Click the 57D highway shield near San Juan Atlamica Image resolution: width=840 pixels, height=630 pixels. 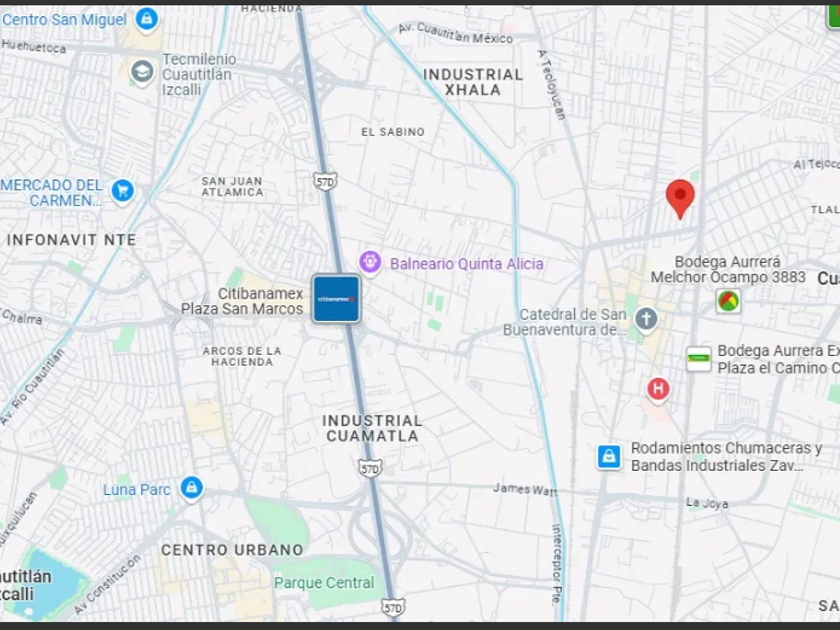tap(325, 181)
